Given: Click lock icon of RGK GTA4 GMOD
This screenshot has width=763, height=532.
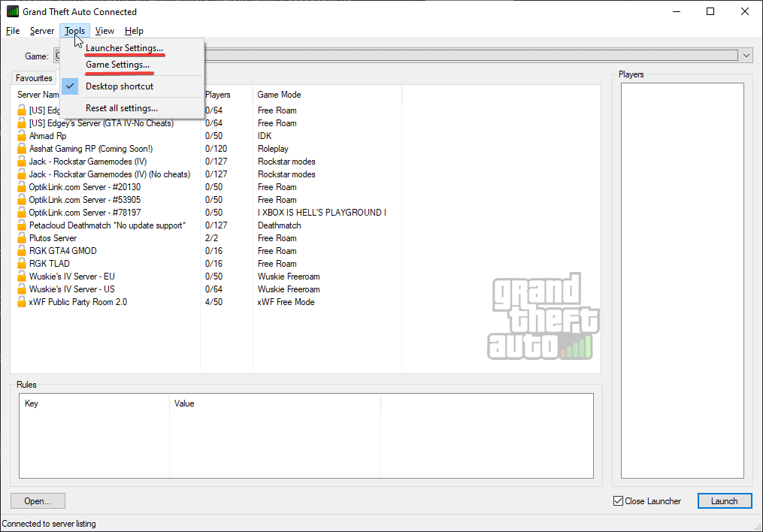Looking at the screenshot, I should point(21,251).
